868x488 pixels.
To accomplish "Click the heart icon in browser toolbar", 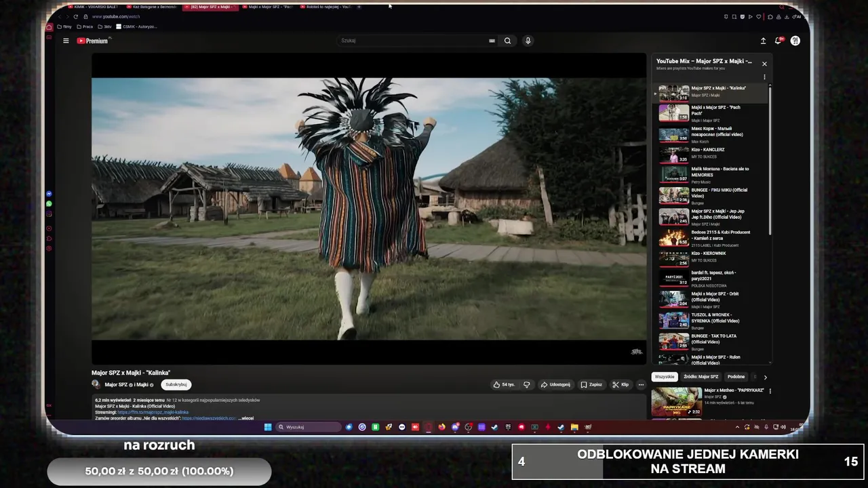I will [x=759, y=16].
